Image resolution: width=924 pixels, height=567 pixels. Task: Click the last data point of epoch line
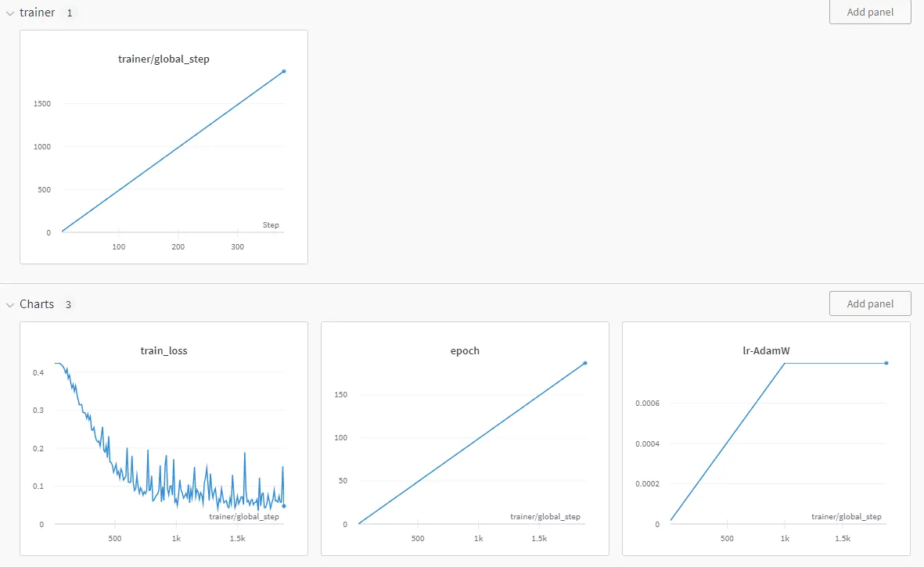[585, 363]
